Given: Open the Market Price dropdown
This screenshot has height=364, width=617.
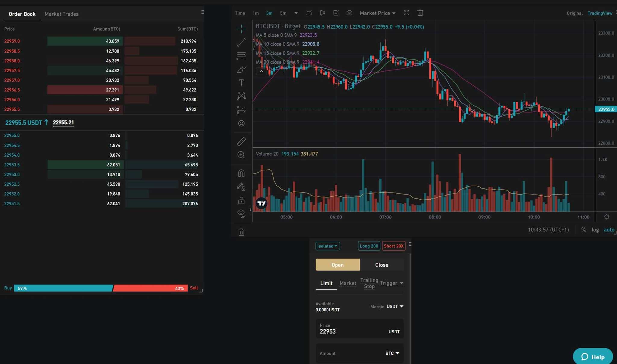Looking at the screenshot, I should click(x=377, y=13).
